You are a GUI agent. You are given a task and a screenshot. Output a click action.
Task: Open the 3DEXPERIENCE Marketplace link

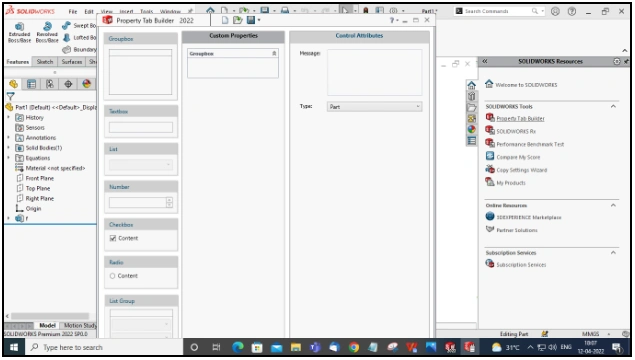(528, 218)
